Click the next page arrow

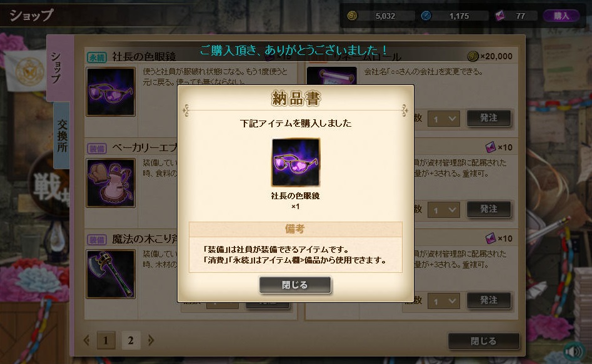[151, 340]
